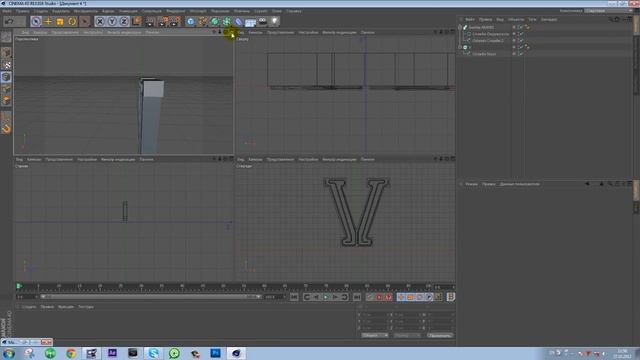This screenshot has width=640, height=360.
Task: Open the Файл menu in main menu bar
Action: coord(7,11)
